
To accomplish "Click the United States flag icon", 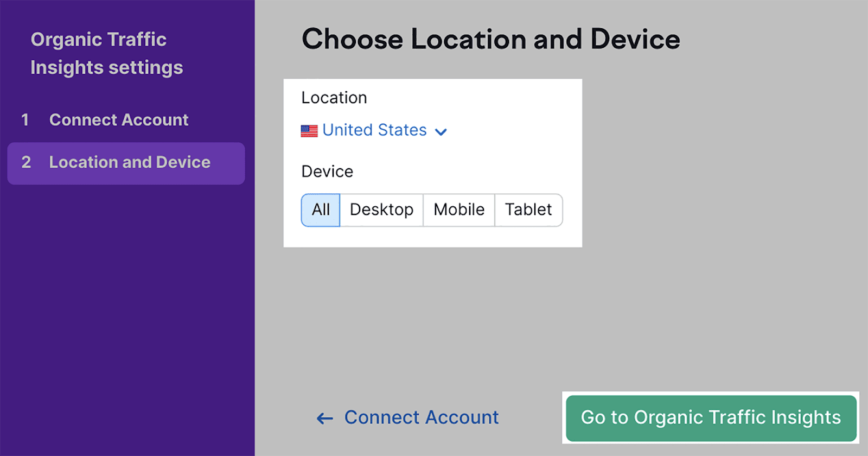I will coord(309,131).
